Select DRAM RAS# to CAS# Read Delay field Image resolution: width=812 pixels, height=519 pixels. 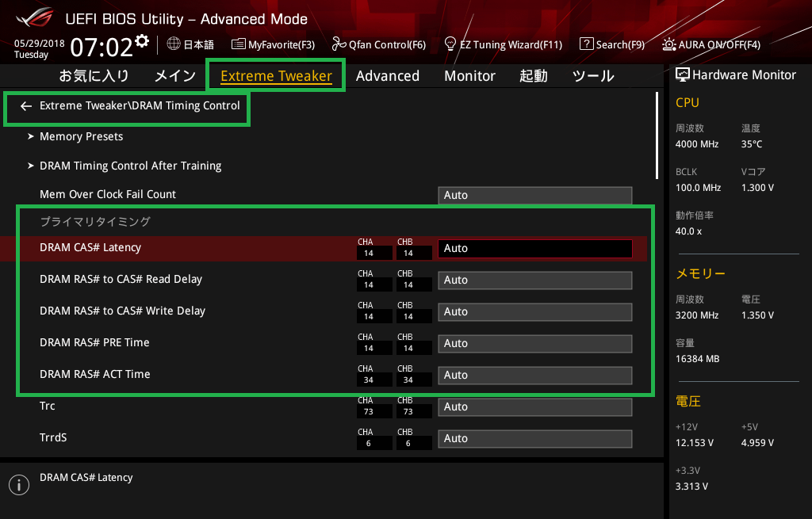535,280
